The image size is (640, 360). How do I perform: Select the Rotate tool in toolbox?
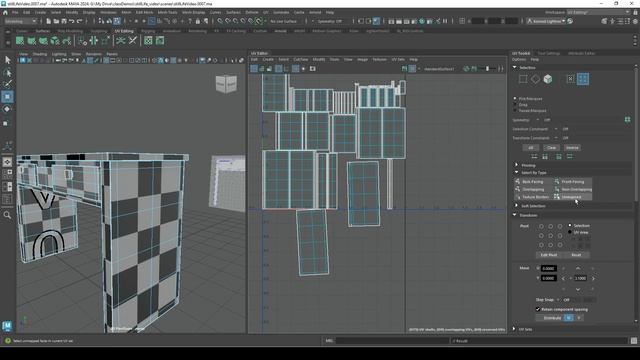click(7, 109)
